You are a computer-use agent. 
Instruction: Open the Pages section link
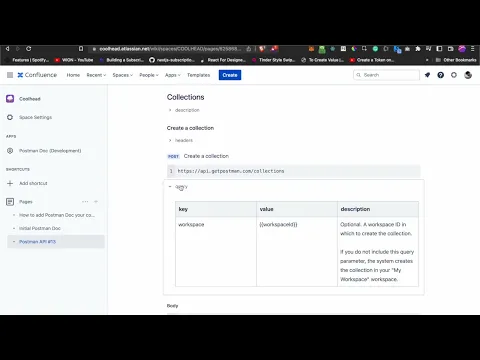(x=26, y=202)
